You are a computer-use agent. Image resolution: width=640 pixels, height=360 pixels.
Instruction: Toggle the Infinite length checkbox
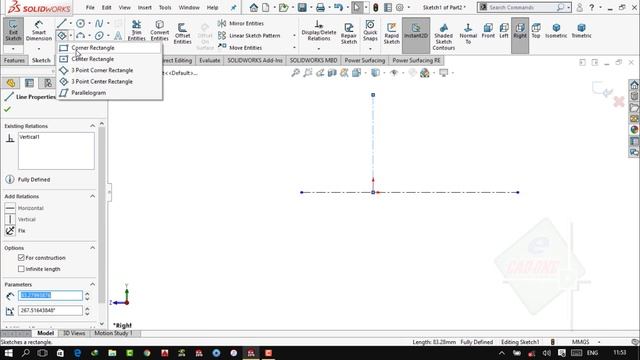pos(21,269)
